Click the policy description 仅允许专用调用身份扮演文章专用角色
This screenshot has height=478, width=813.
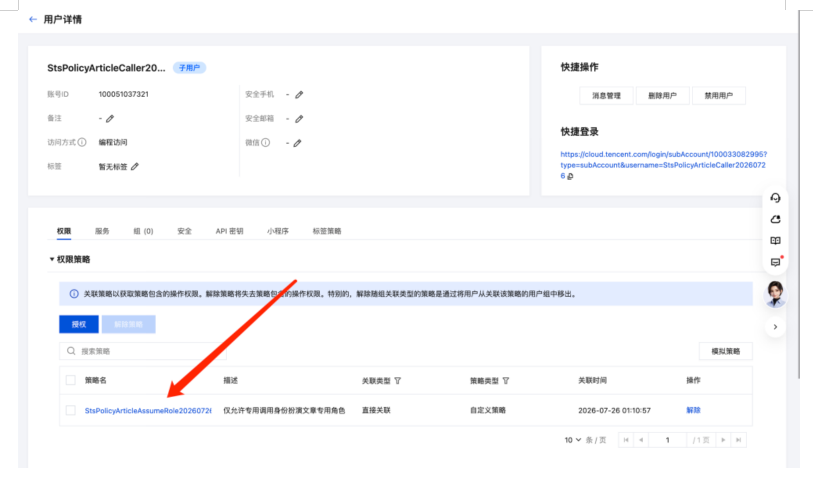click(284, 410)
